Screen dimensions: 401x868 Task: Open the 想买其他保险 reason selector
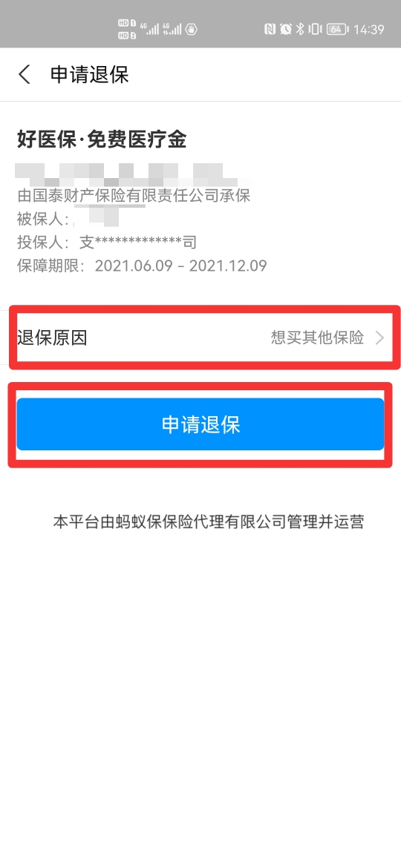pyautogui.click(x=317, y=338)
